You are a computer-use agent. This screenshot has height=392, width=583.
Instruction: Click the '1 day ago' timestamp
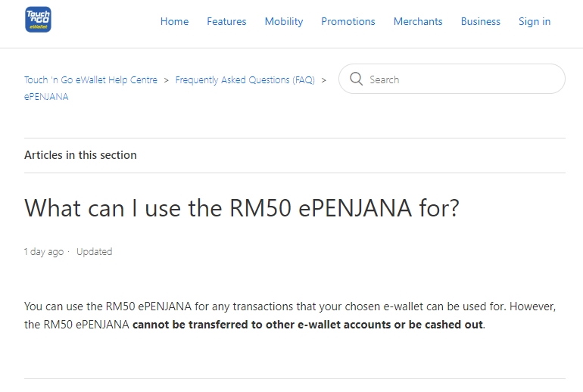[44, 252]
